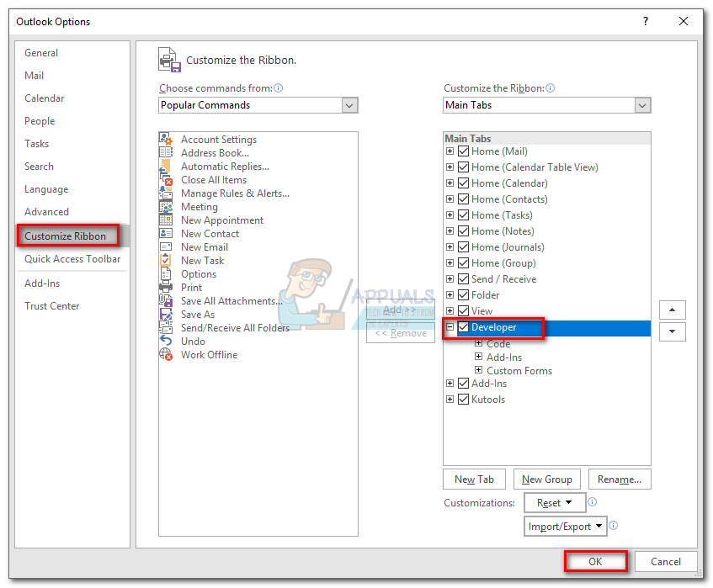Click info icon beside Choose commands from

[279, 87]
